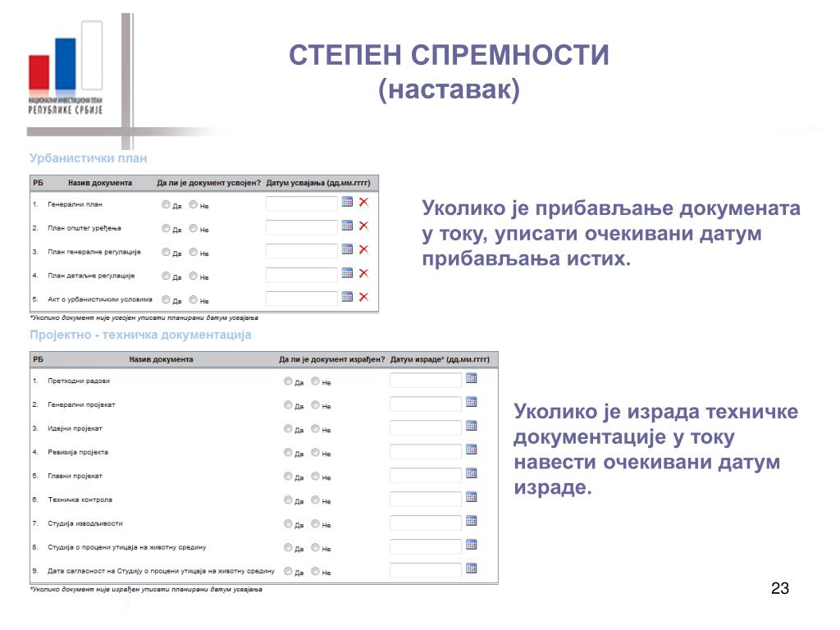Click date field for План општег уређења
The height and width of the screenshot is (630, 840).
point(302,227)
